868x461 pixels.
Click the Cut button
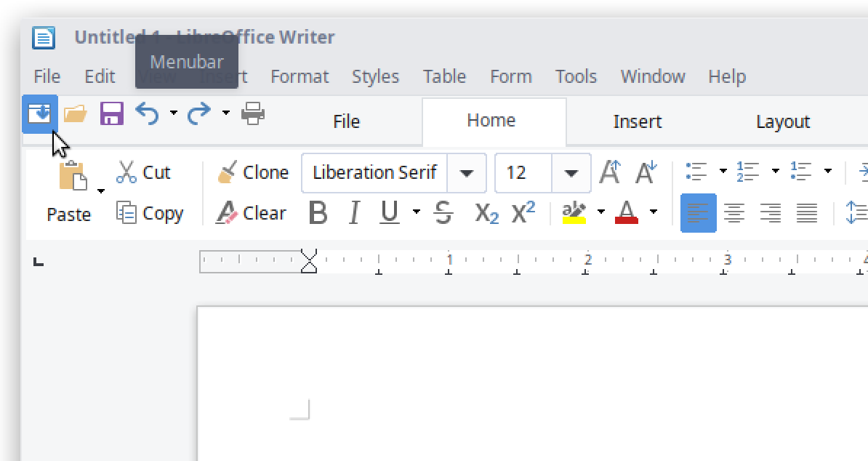144,172
